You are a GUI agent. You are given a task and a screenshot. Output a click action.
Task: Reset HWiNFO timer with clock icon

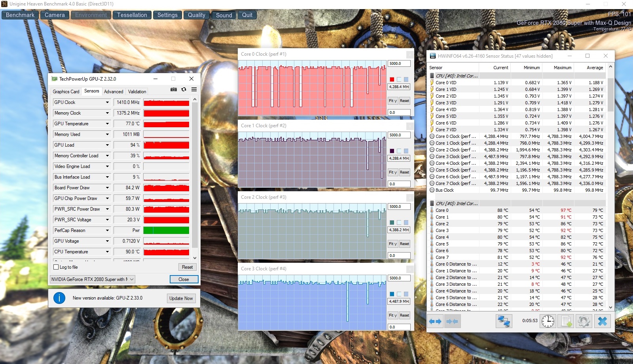click(x=548, y=321)
